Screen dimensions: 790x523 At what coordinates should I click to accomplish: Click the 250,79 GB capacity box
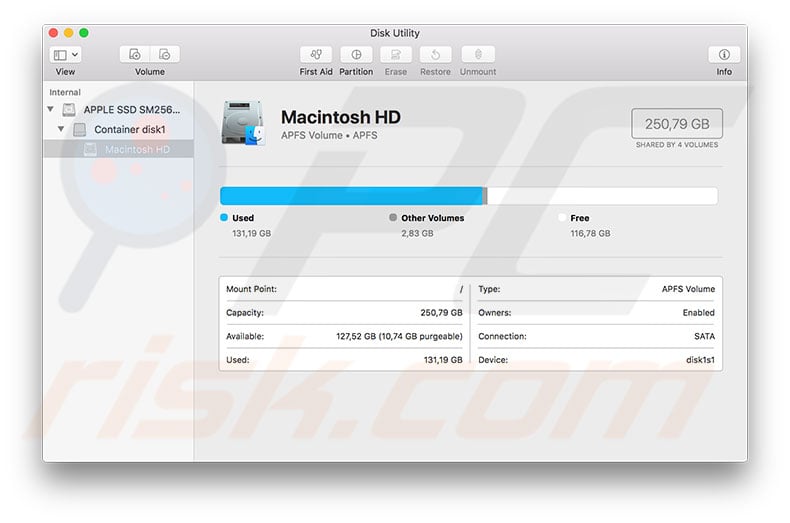pos(677,123)
